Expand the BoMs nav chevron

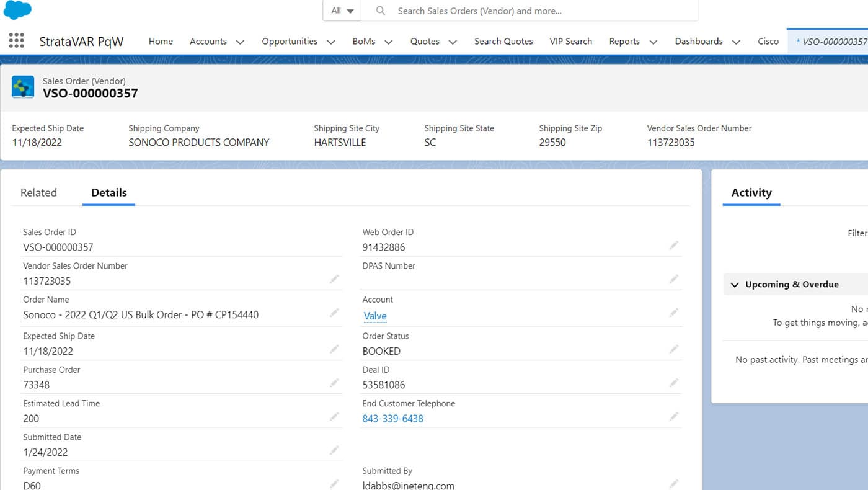389,42
